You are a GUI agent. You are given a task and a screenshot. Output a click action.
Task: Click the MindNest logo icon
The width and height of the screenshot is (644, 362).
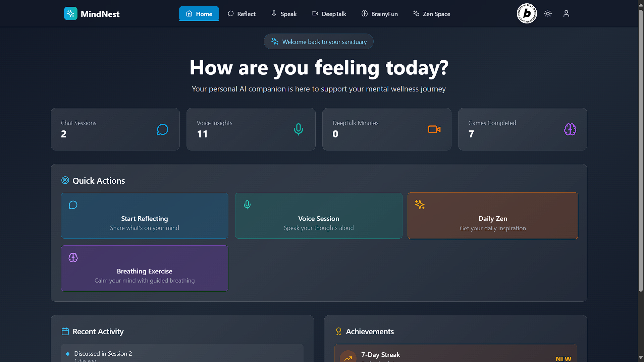click(x=70, y=14)
